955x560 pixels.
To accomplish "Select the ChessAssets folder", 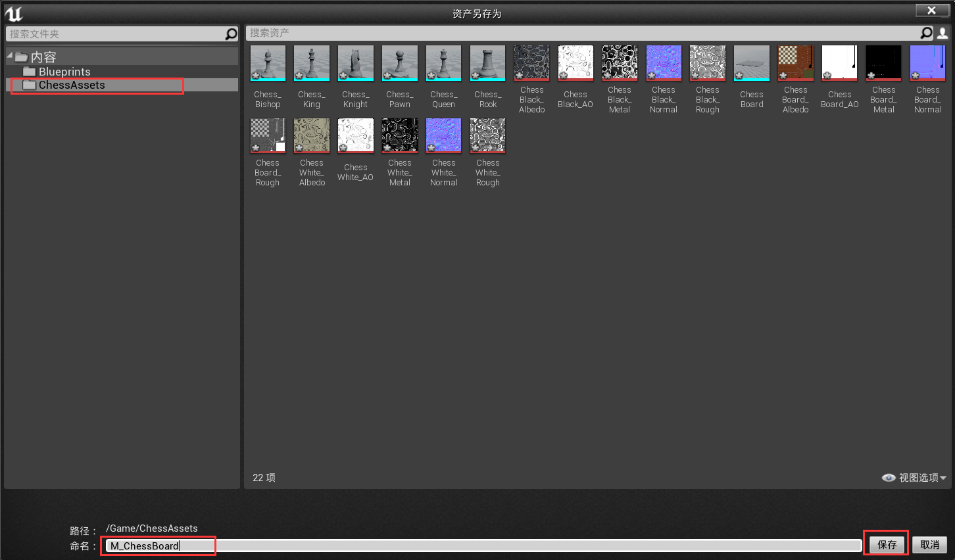I will click(x=72, y=85).
